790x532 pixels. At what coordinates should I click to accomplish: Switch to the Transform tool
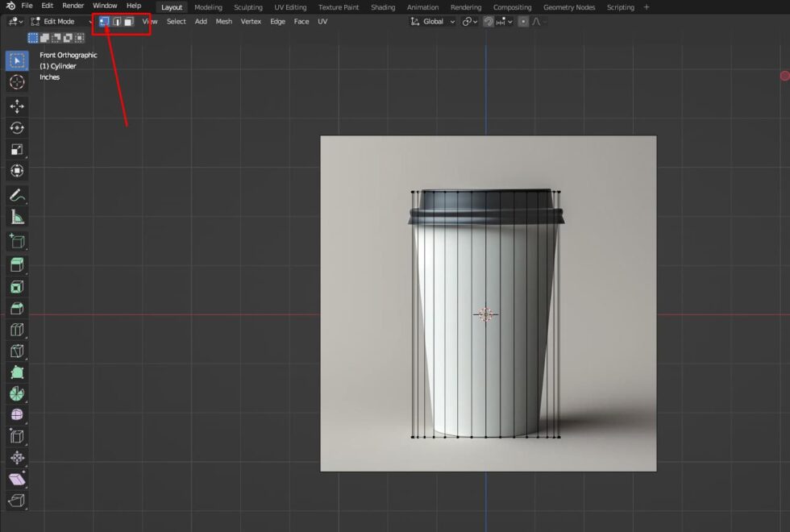pos(18,170)
